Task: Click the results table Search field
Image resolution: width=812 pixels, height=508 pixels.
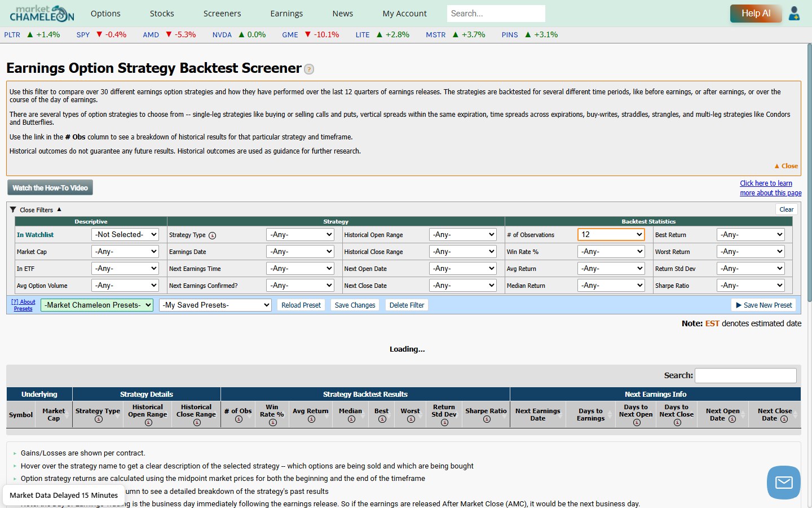Action: 745,375
